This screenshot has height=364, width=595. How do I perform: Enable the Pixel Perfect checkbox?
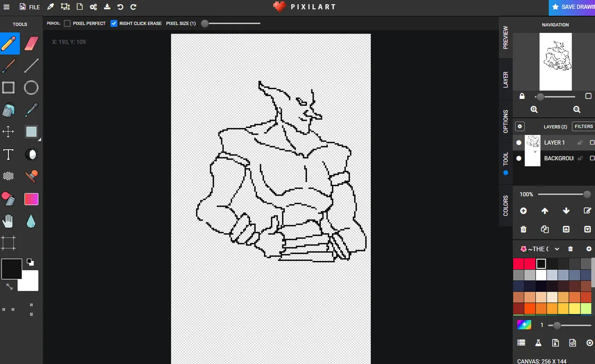point(67,23)
